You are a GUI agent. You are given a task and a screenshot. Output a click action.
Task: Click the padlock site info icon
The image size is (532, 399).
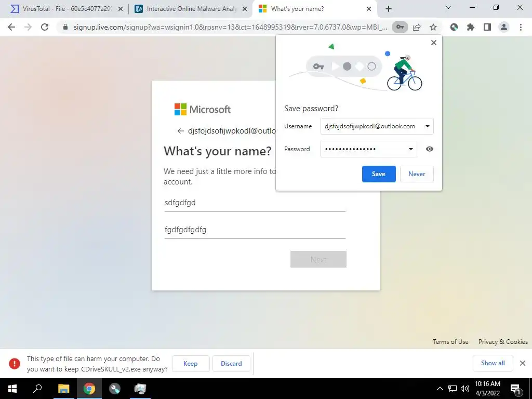click(x=65, y=27)
